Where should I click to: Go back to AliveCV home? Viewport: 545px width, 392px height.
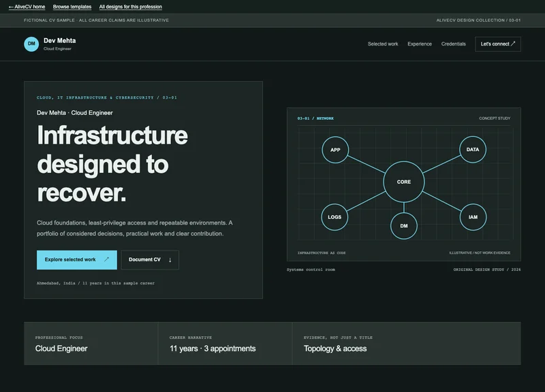tap(27, 7)
